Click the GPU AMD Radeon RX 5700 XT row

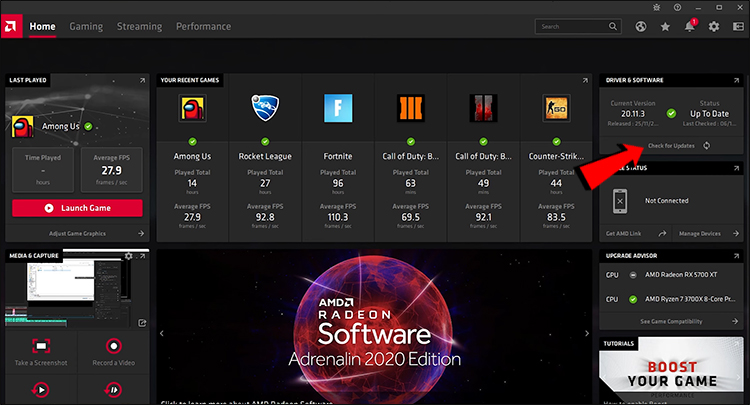672,275
